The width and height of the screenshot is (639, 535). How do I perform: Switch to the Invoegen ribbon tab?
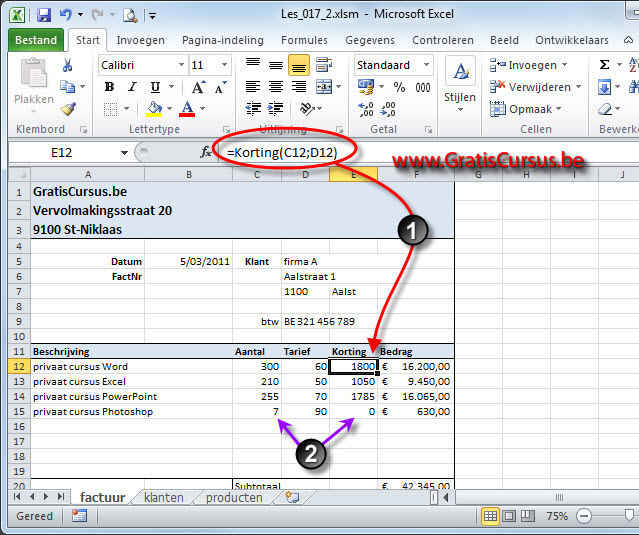click(141, 40)
